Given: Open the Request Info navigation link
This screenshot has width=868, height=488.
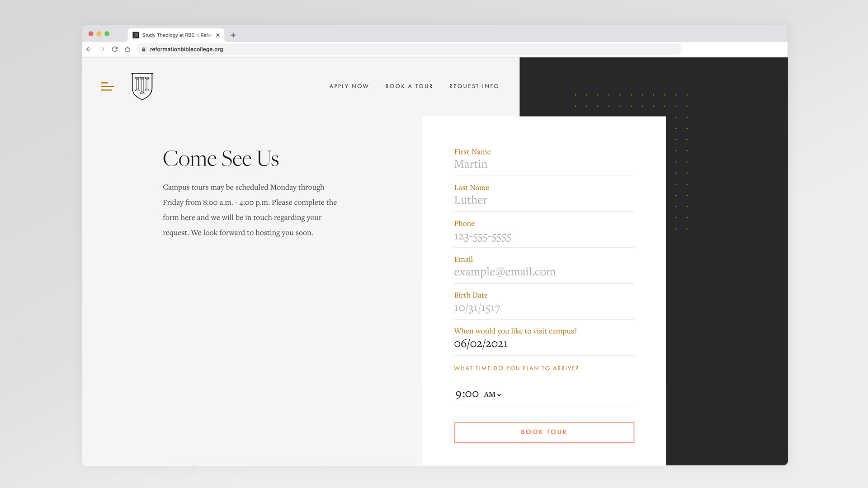Looking at the screenshot, I should pyautogui.click(x=474, y=86).
